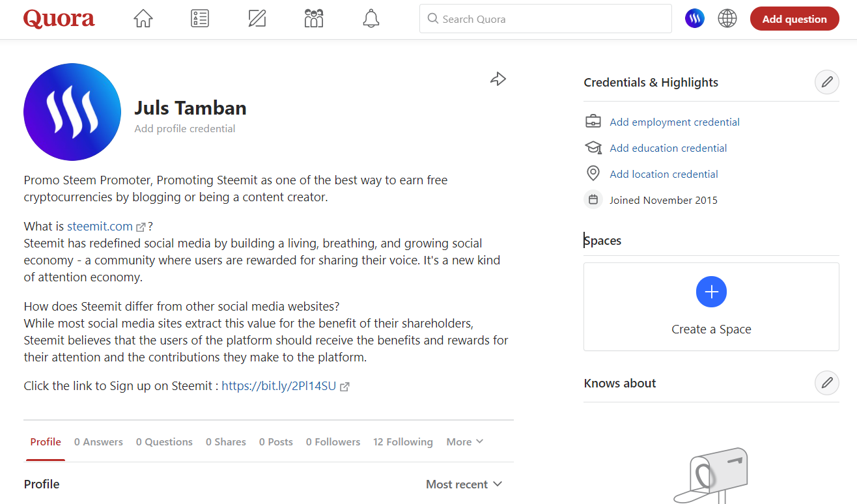Click the Quora logo
857x504 pixels.
pyautogui.click(x=59, y=19)
